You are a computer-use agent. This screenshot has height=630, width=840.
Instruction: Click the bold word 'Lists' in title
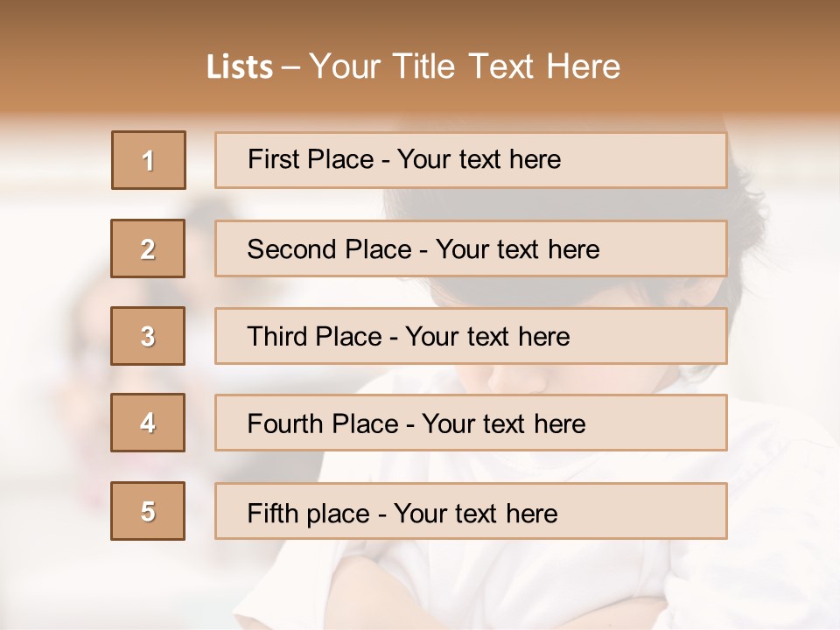point(240,66)
